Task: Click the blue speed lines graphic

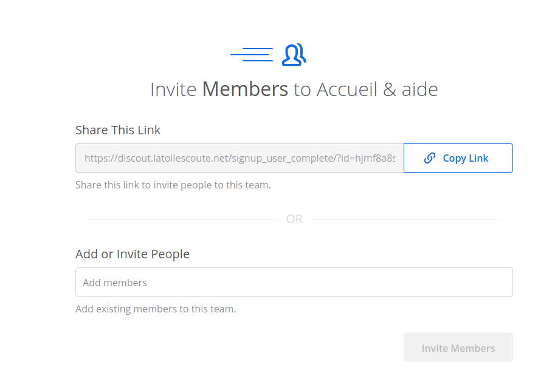Action: pos(252,55)
